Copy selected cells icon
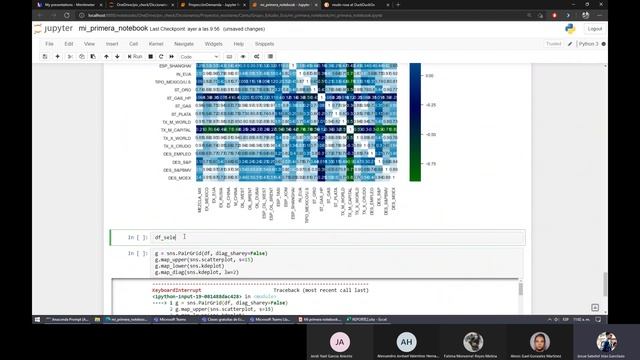Viewport: 640px width, 360px height. [x=82, y=57]
